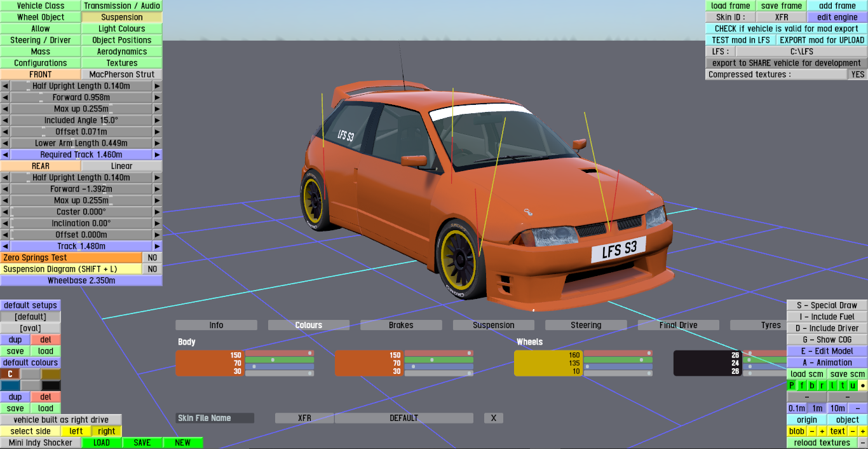The image size is (868, 449).
Task: Open Aerodynamics section
Action: [x=122, y=52]
